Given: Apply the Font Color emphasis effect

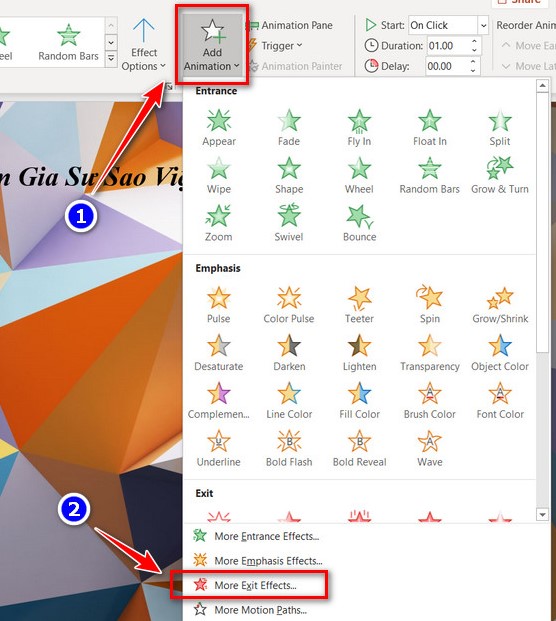Looking at the screenshot, I should click(x=500, y=400).
